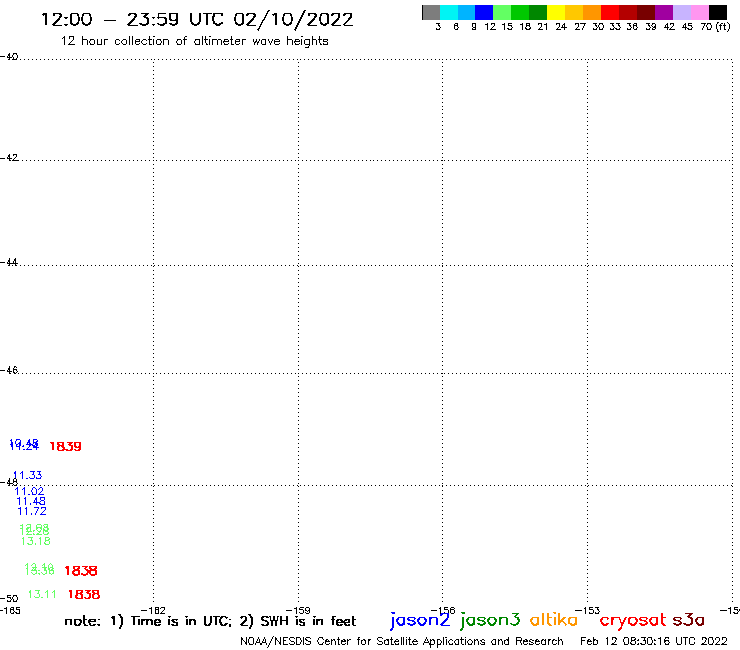Click the dark blue legend swatch
740x650 pixels.
[484, 12]
